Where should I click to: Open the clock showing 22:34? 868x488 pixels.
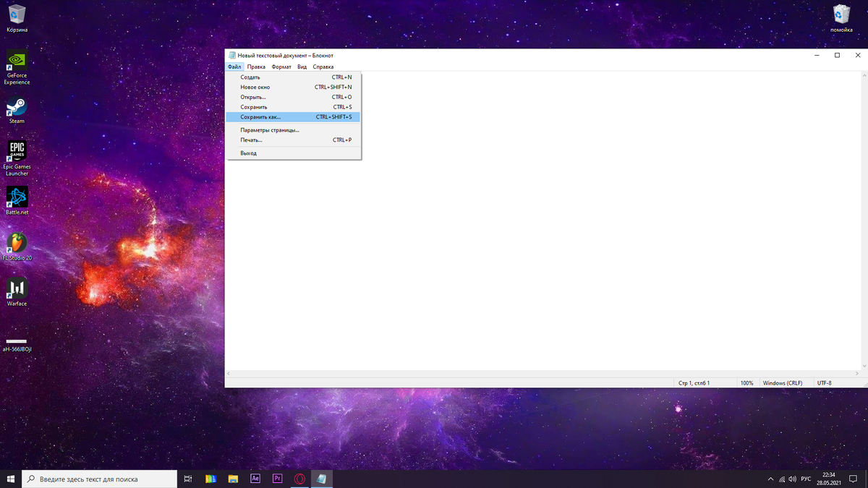pos(828,479)
